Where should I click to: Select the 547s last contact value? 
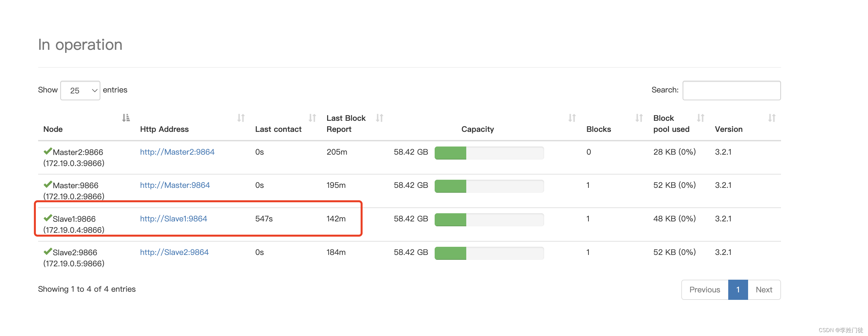pos(264,219)
